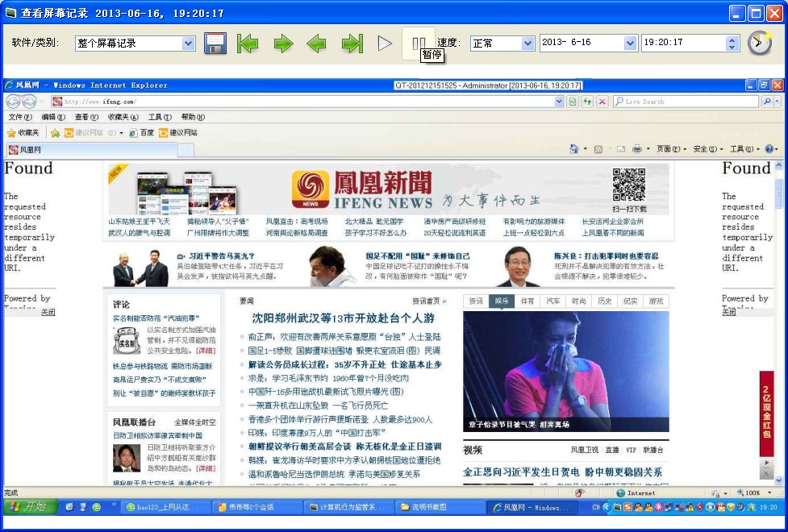The width and height of the screenshot is (788, 532).
Task: Click the IE home icon
Action: point(574,148)
